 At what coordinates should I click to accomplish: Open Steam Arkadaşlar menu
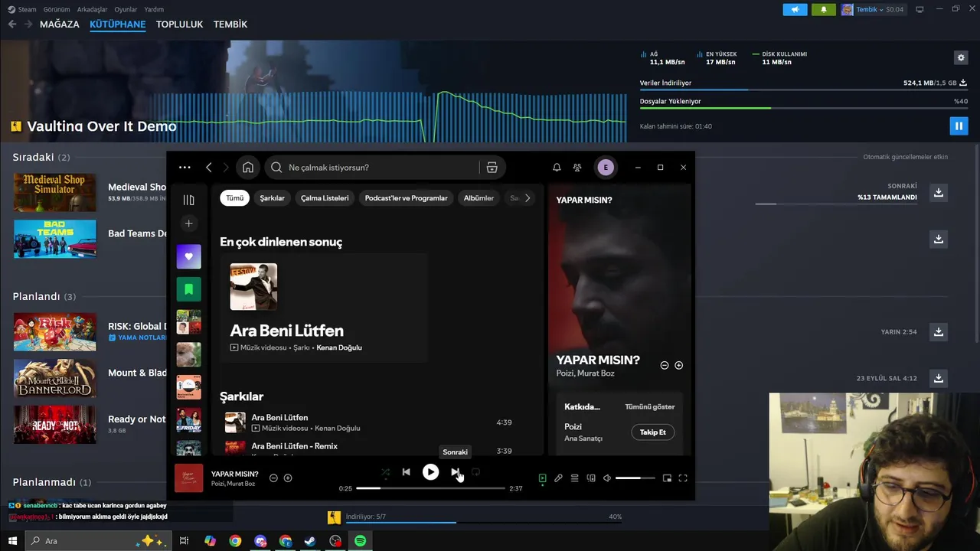tap(92, 10)
